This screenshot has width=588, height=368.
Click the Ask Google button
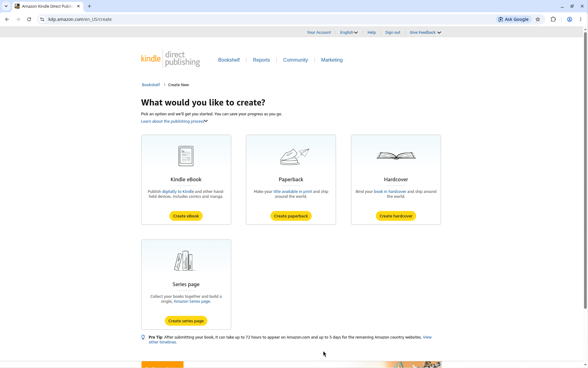pos(514,19)
